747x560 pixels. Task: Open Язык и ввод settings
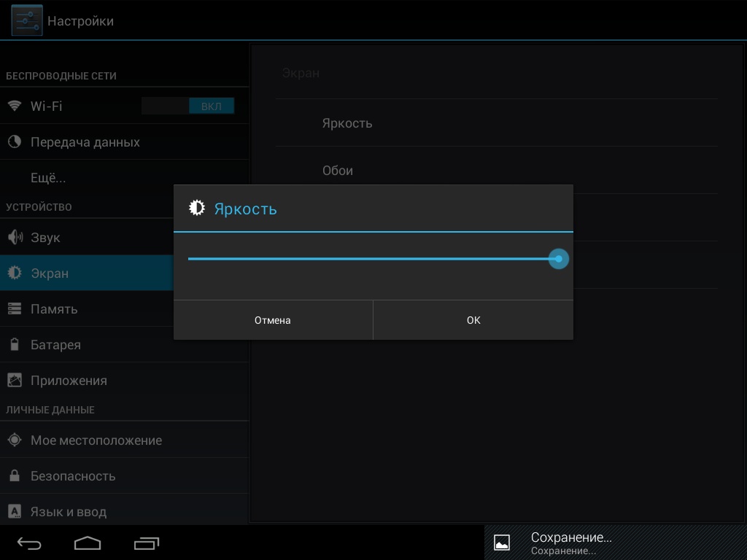pyautogui.click(x=69, y=512)
